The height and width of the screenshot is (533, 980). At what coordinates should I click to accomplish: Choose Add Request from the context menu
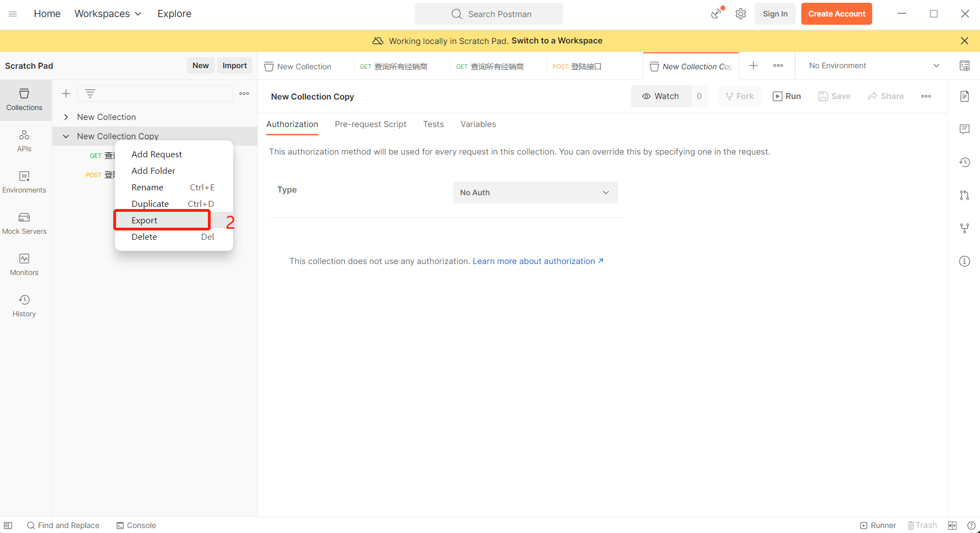point(174,155)
